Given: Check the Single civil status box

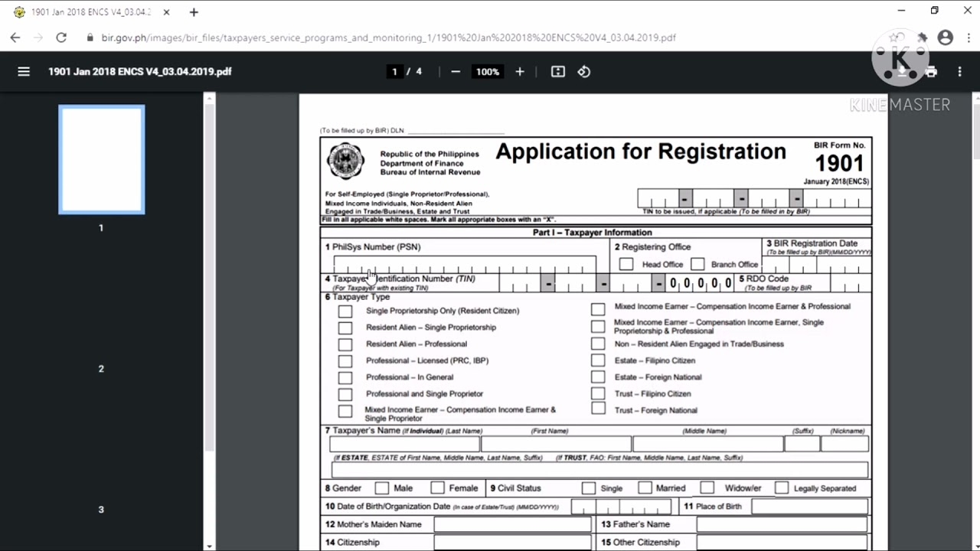Looking at the screenshot, I should [588, 488].
